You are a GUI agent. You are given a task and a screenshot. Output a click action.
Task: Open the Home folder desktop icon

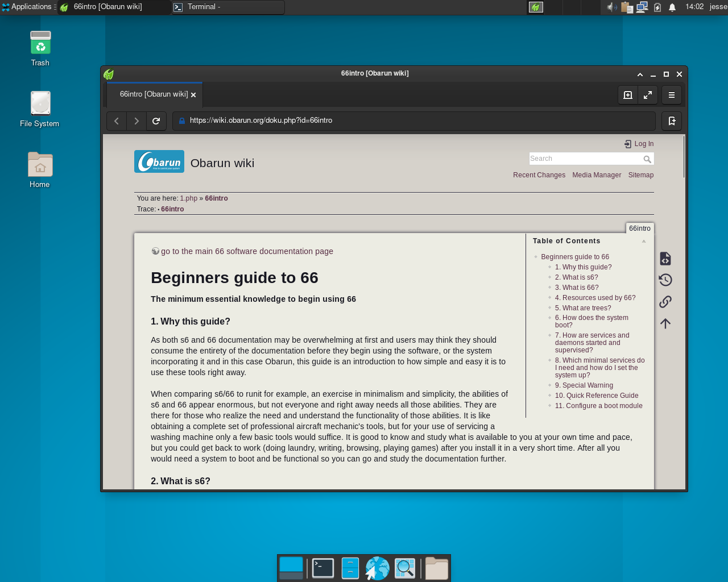click(x=40, y=170)
